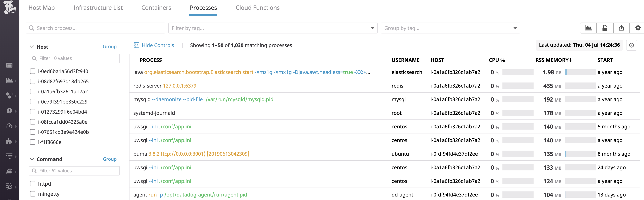Viewport: 644px width, 200px height.
Task: Collapse the Host facet section
Action: [x=32, y=47]
